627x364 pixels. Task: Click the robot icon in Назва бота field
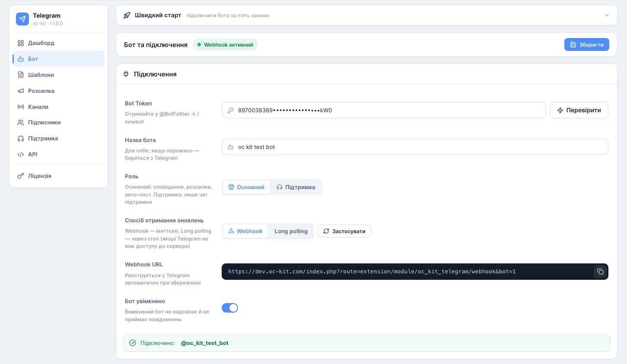click(231, 147)
